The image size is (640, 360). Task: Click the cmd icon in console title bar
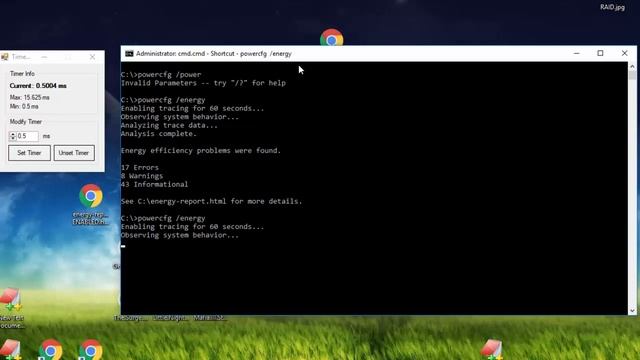[129, 53]
